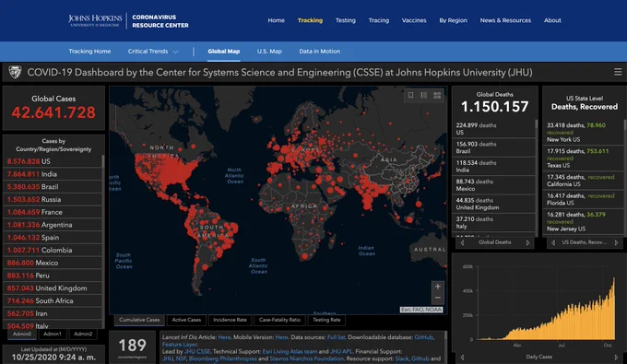Switch to the U.S. Map tab
Screen dimensions: 627x364
[269, 51]
